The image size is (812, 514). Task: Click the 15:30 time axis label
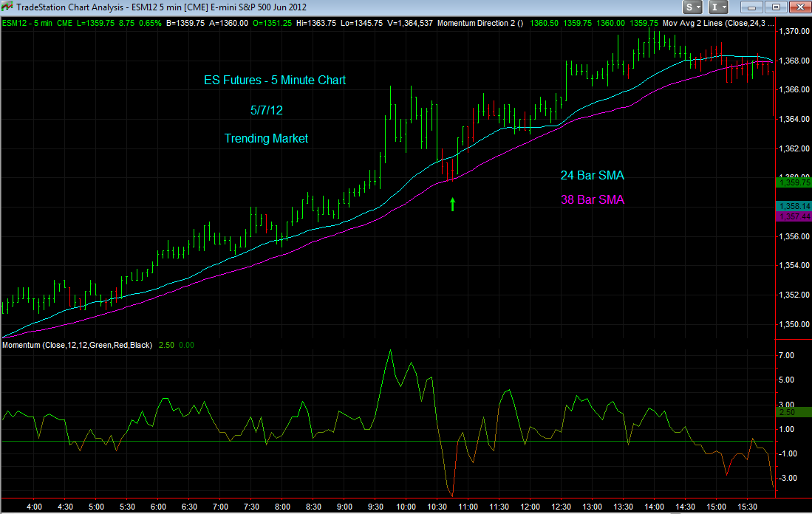(x=747, y=507)
